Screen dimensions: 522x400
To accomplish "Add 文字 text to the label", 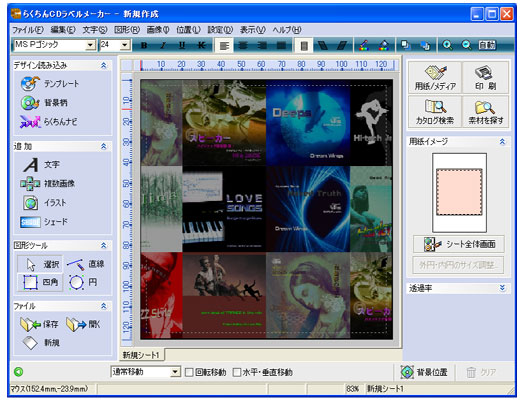I will coord(41,165).
